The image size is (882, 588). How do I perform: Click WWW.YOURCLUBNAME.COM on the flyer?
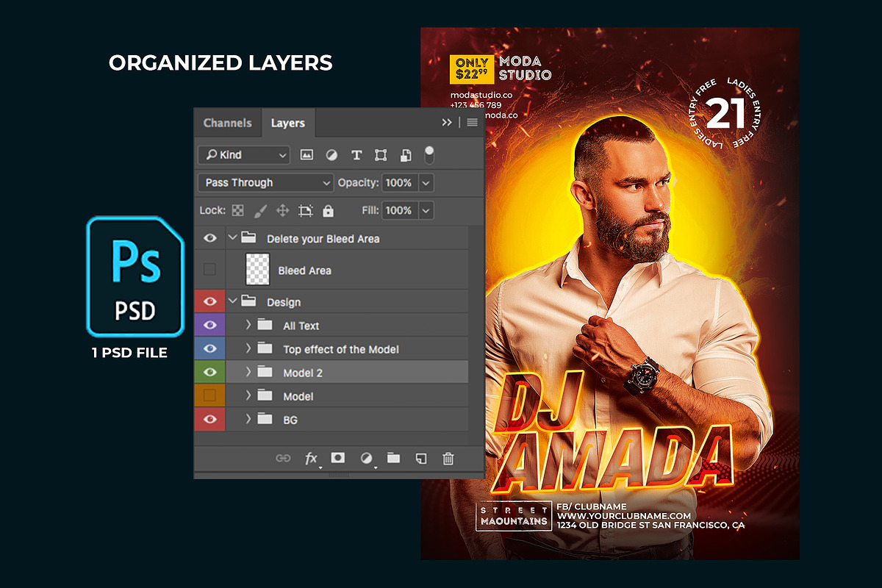(623, 515)
